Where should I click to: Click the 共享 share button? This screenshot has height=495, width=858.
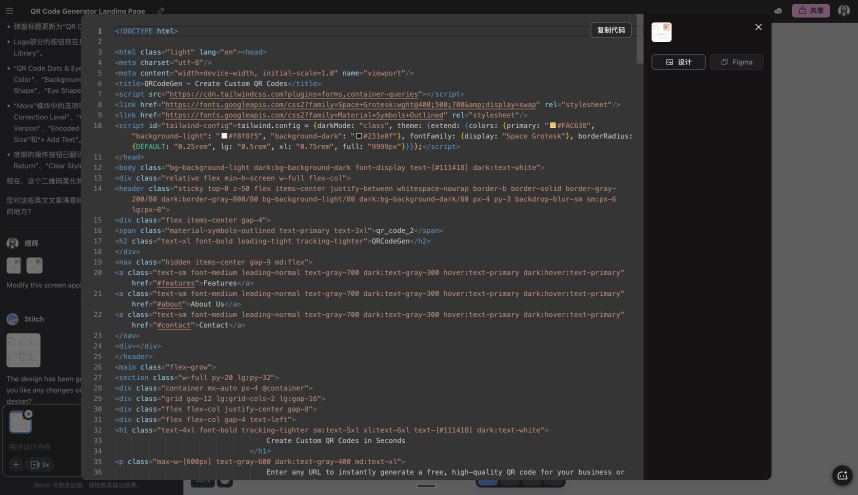pos(811,10)
